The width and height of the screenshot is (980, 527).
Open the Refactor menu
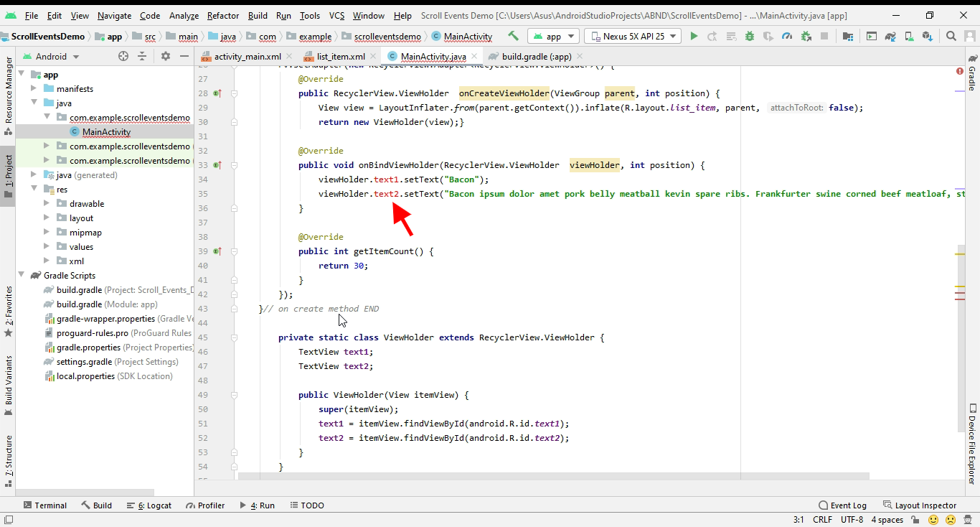[x=223, y=15]
